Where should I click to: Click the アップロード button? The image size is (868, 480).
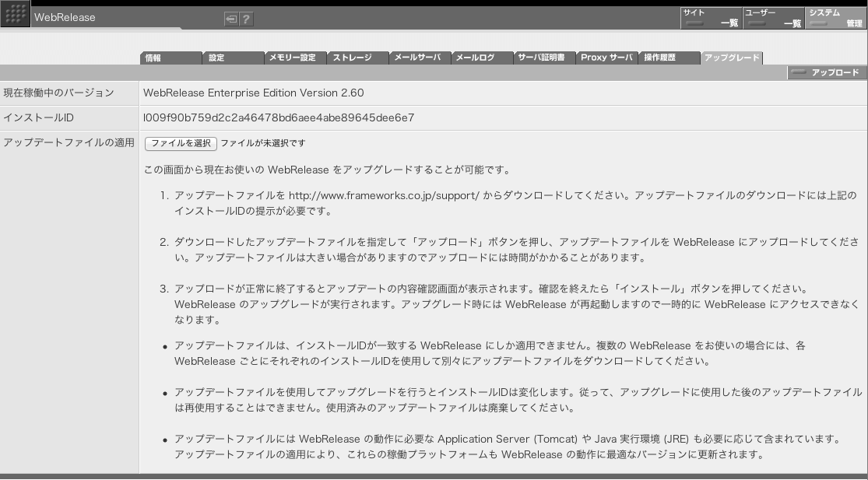(x=827, y=72)
